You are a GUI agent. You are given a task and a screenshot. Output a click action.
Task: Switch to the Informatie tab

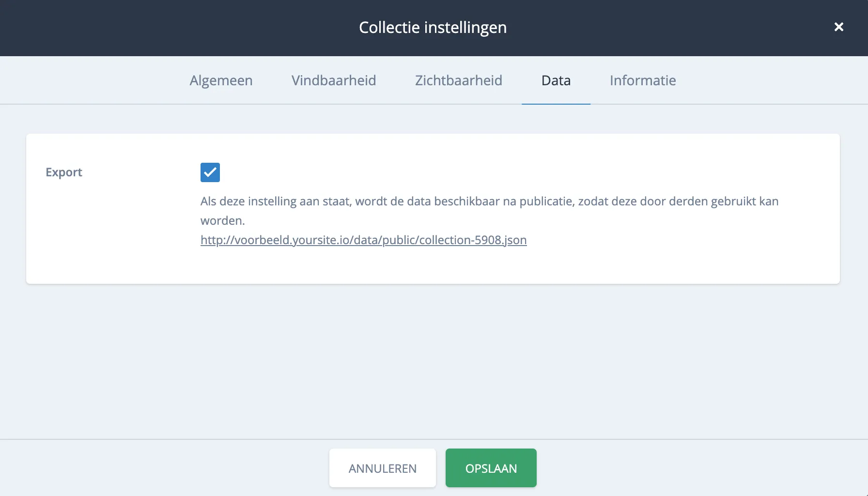(x=643, y=80)
